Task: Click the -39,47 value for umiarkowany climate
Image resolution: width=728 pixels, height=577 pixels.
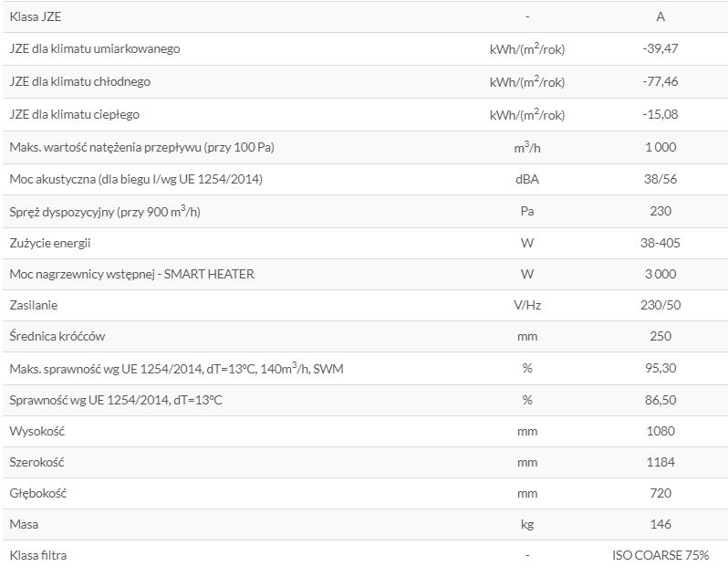Action: [x=660, y=48]
